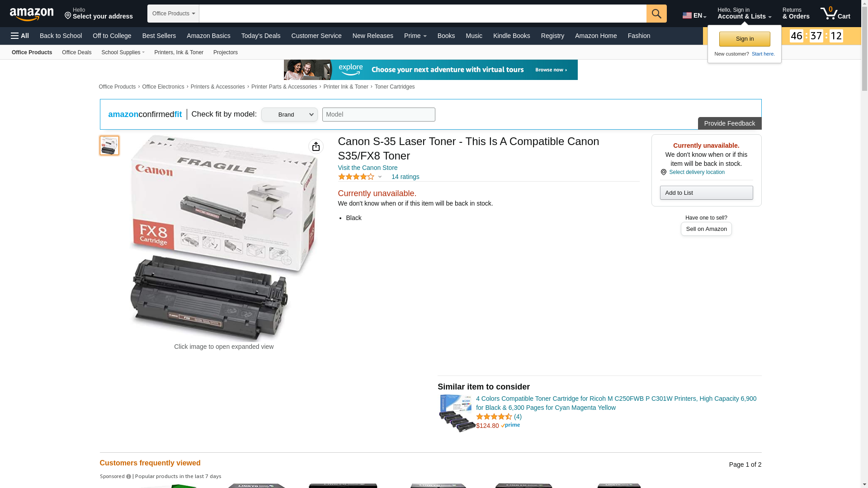Open the shopping cart icon

coord(835,14)
